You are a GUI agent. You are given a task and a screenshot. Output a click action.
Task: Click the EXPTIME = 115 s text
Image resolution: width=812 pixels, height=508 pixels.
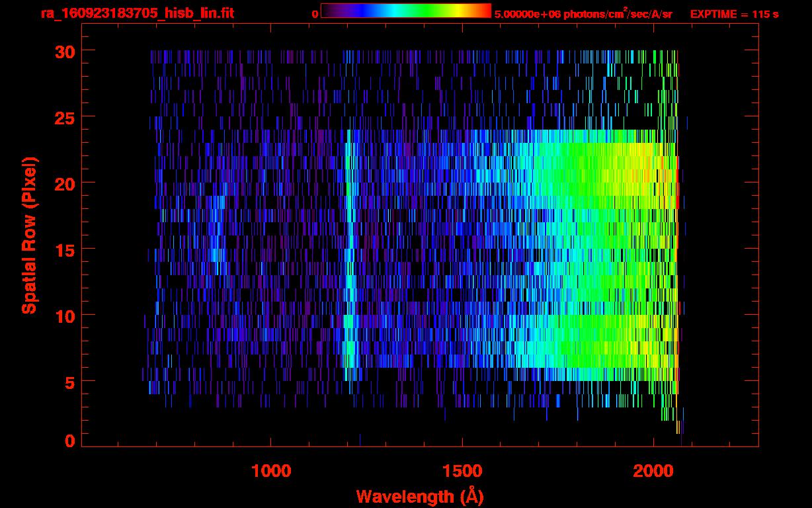click(x=734, y=13)
